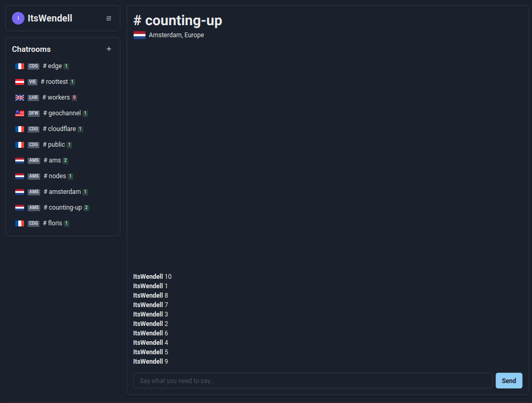
Task: Click the French flag beside # floris
Action: coord(20,223)
